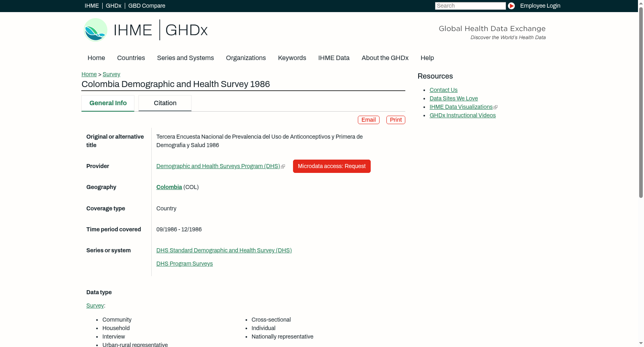This screenshot has height=347, width=644.
Task: Open Colombia geography link
Action: pos(169,187)
